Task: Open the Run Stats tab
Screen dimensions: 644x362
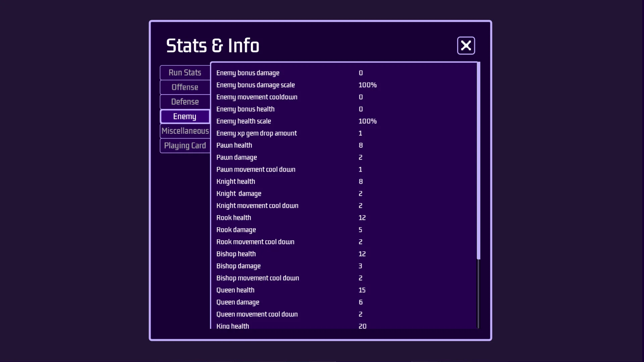Action: [x=185, y=73]
